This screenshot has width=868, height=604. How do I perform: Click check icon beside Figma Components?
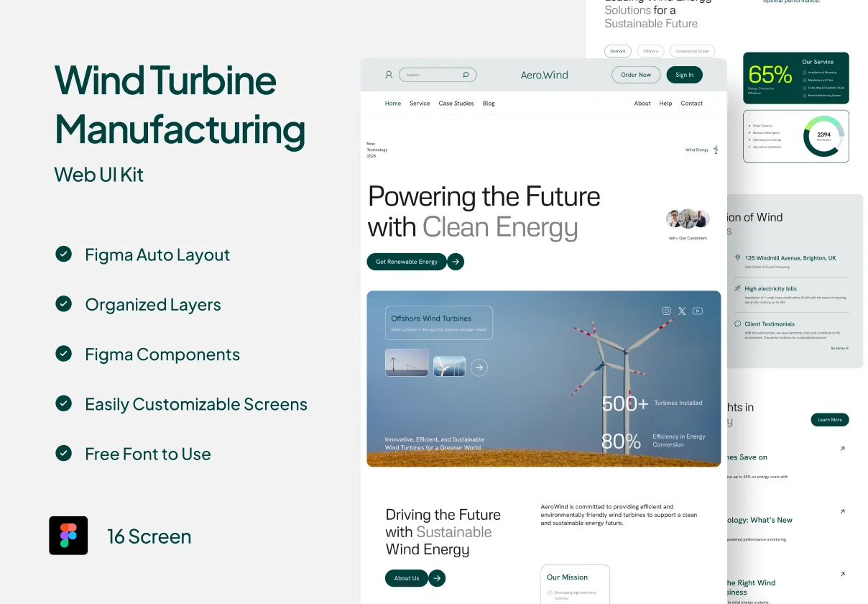[64, 353]
